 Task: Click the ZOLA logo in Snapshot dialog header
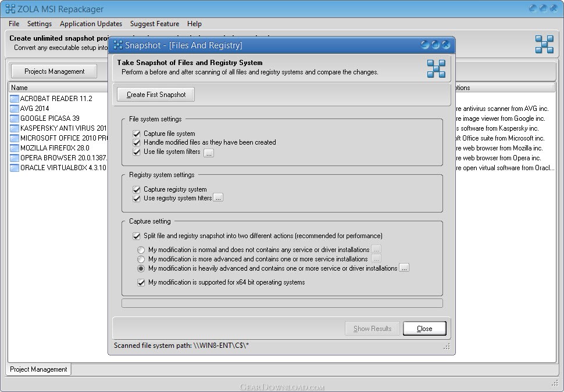[436, 69]
